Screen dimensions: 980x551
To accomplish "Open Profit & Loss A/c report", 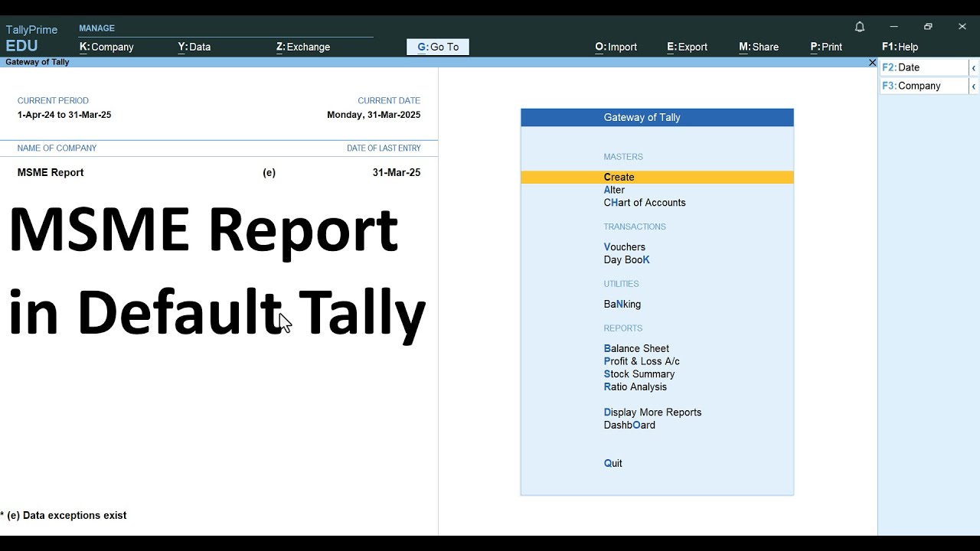I will (642, 361).
